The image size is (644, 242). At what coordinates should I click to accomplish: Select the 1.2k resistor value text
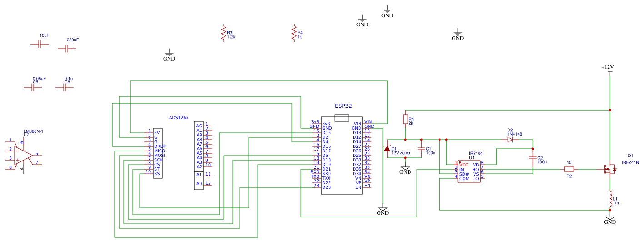231,37
